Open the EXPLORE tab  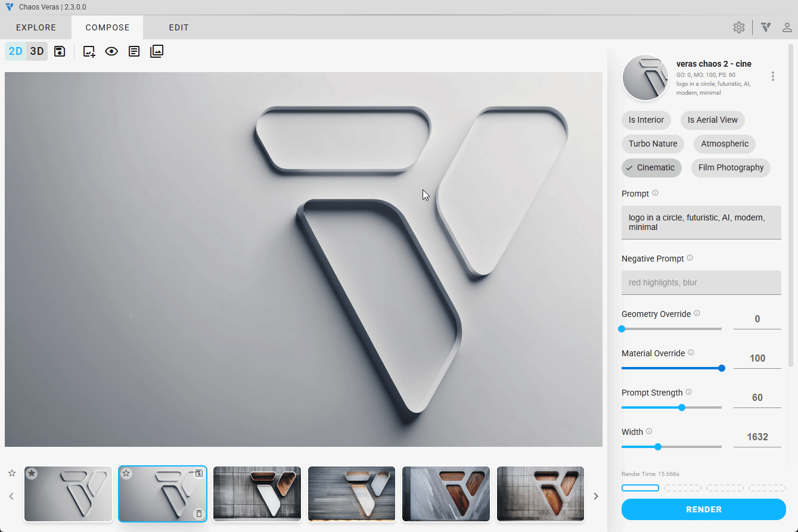pyautogui.click(x=36, y=27)
